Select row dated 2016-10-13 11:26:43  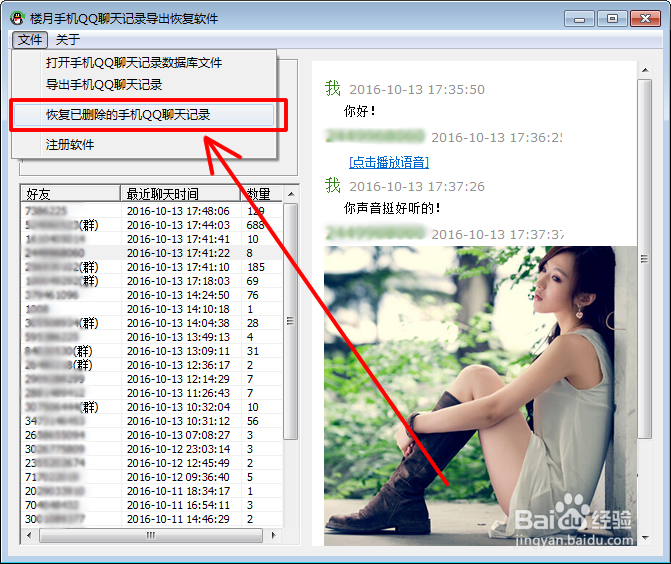pos(151,393)
